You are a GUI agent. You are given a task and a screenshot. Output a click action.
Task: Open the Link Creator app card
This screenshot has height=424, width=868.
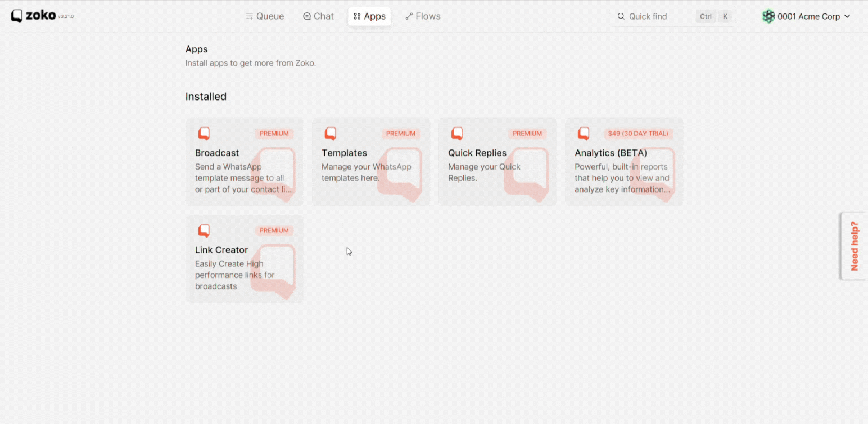click(245, 258)
